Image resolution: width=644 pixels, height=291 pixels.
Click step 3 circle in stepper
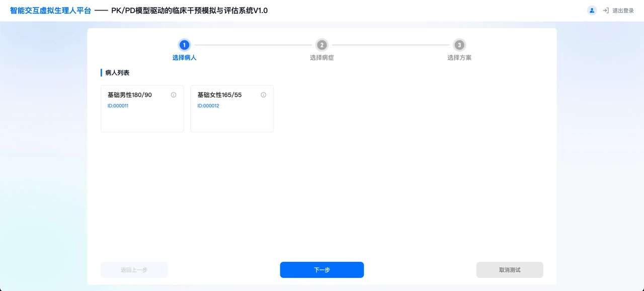tap(459, 45)
